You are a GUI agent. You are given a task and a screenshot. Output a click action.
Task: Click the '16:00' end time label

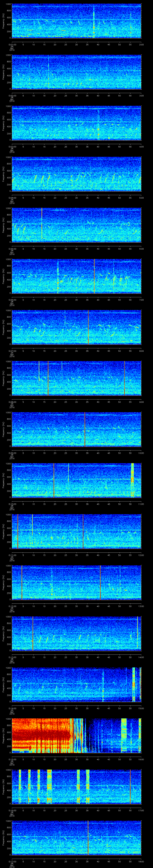[141, 759]
